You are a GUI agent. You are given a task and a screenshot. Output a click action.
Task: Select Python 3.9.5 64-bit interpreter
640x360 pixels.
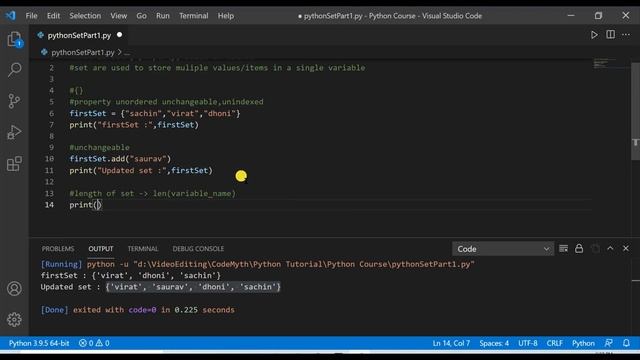coord(39,343)
